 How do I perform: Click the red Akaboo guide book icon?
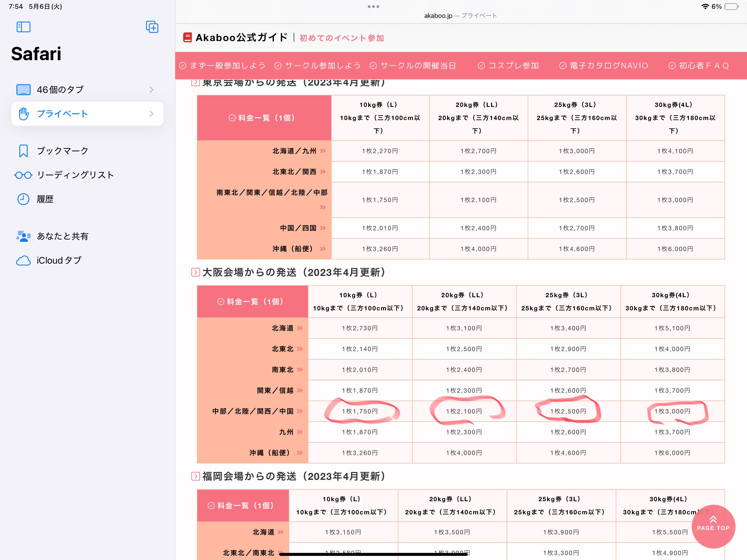click(x=187, y=37)
